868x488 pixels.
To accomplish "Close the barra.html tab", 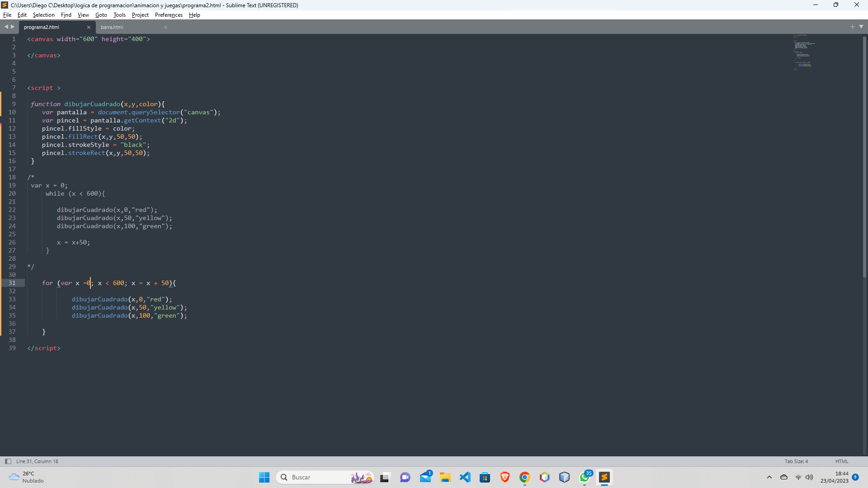I will pos(165,27).
